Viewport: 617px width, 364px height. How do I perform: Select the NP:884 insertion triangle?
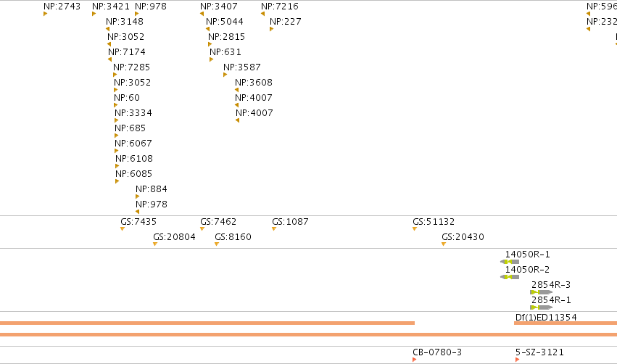click(137, 197)
